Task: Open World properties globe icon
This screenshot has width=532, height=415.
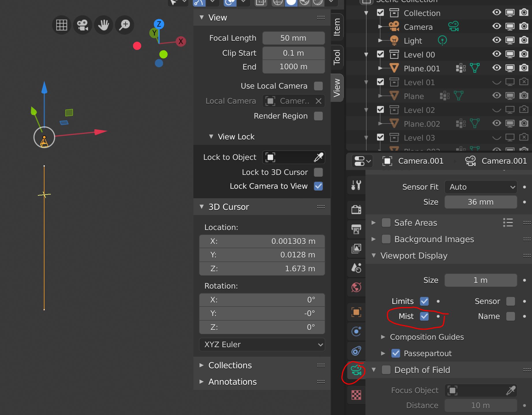Action: (356, 287)
